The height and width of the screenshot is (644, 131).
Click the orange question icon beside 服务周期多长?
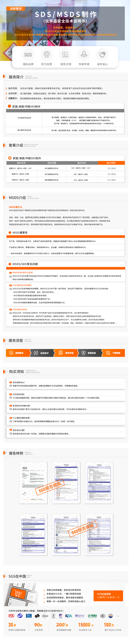(x=11, y=382)
